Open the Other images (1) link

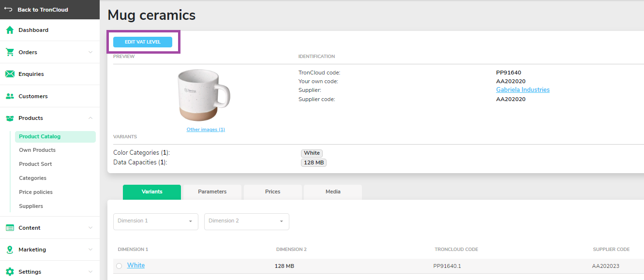click(206, 130)
